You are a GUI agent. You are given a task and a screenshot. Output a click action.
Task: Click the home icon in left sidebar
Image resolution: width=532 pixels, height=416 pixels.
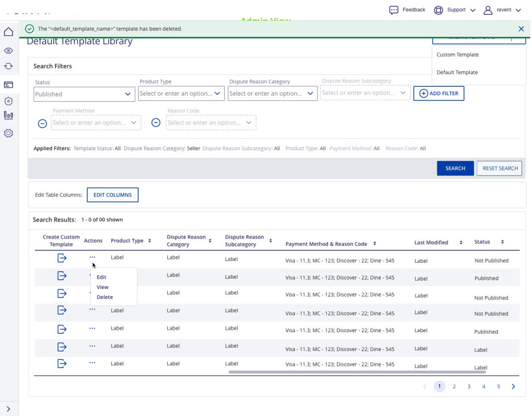coord(8,32)
